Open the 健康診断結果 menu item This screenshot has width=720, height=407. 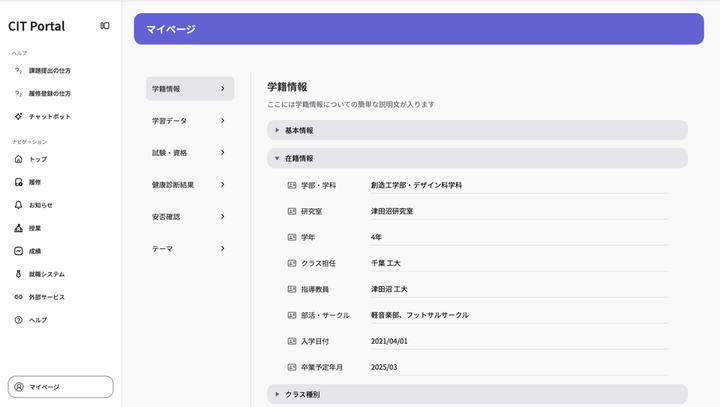point(189,185)
